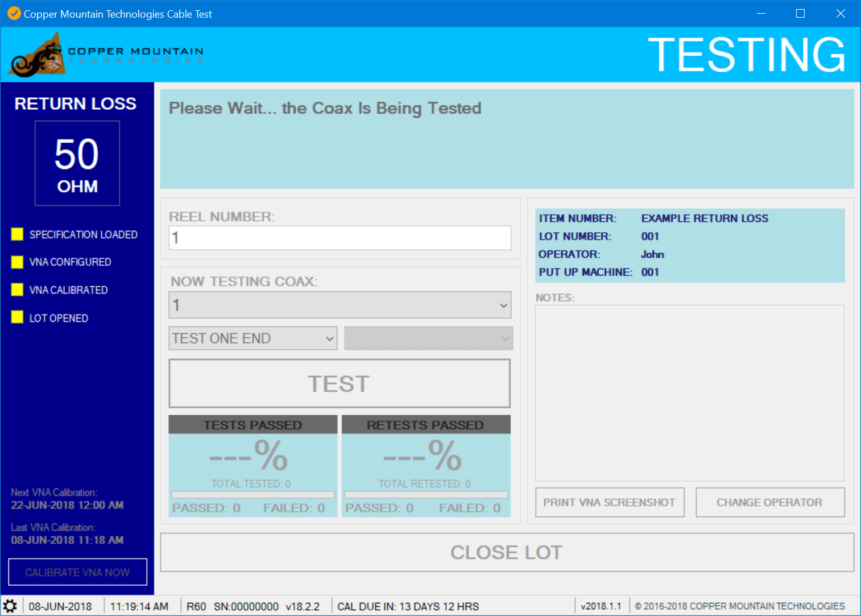This screenshot has width=861, height=616.
Task: Click the Tests Passed progress bar
Action: click(x=253, y=495)
